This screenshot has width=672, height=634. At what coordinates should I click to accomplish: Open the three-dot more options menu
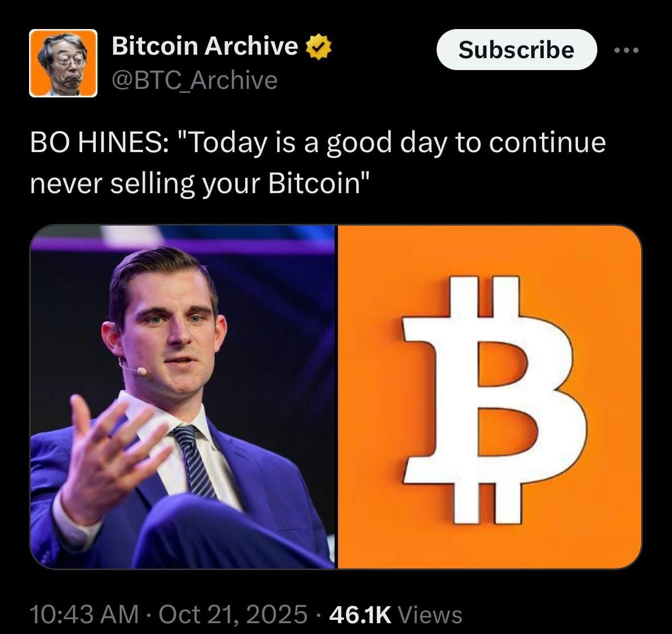(x=626, y=50)
